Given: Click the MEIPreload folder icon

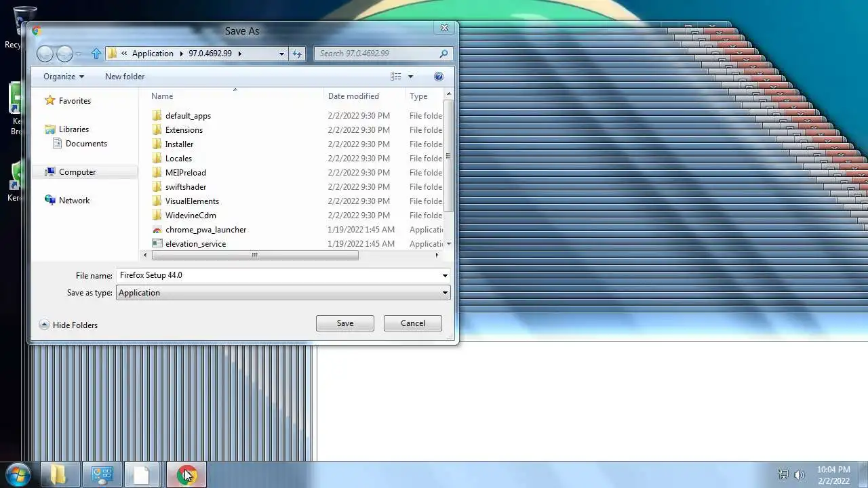Looking at the screenshot, I should click(x=157, y=173).
